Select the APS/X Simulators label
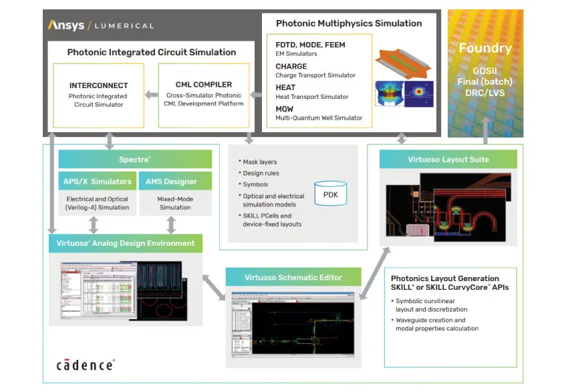Screen dimensions: 568x392 (x=97, y=181)
